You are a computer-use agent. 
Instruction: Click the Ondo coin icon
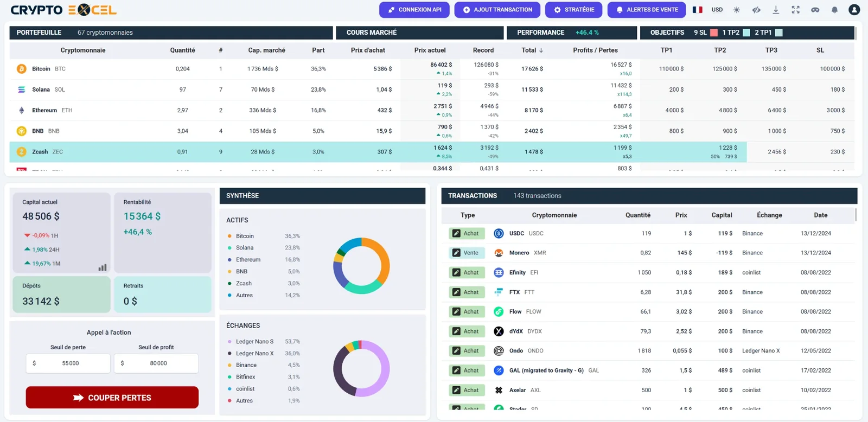click(499, 350)
